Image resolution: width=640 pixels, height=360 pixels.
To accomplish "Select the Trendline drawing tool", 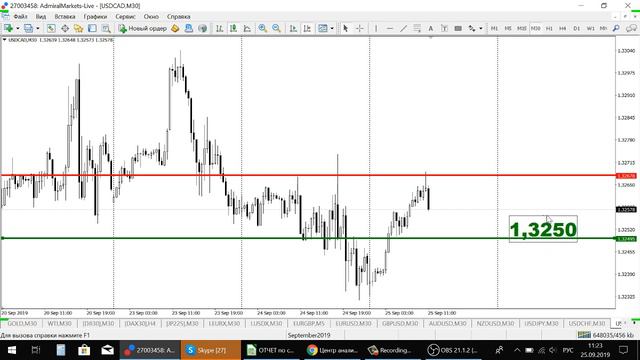I will tap(403, 28).
